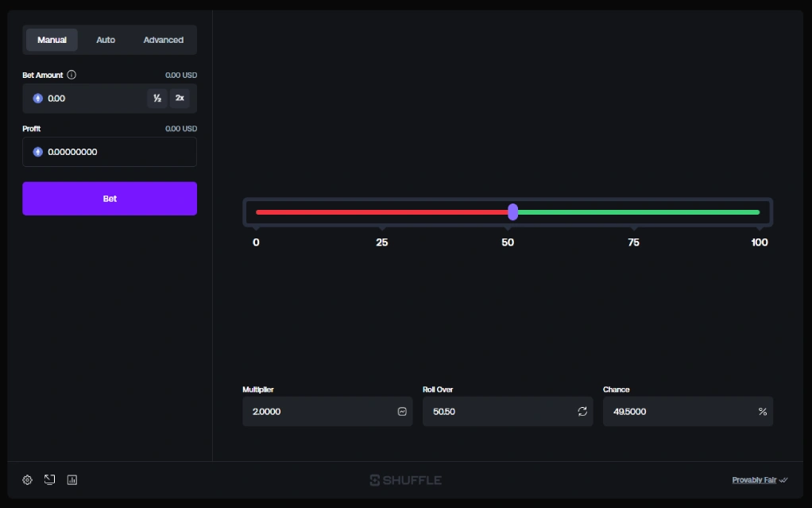Screen dimensions: 812x508
Task: Click the green portion of slider track
Action: [x=639, y=212]
